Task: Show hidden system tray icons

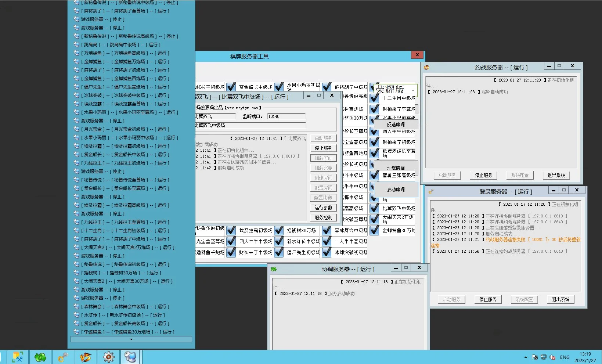Action: click(526, 357)
